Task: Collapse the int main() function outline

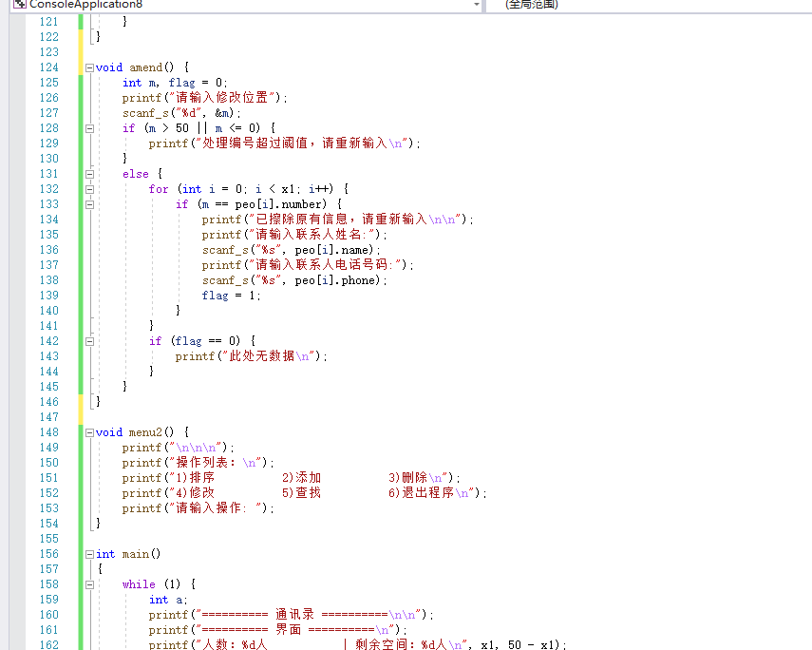Action: point(89,555)
